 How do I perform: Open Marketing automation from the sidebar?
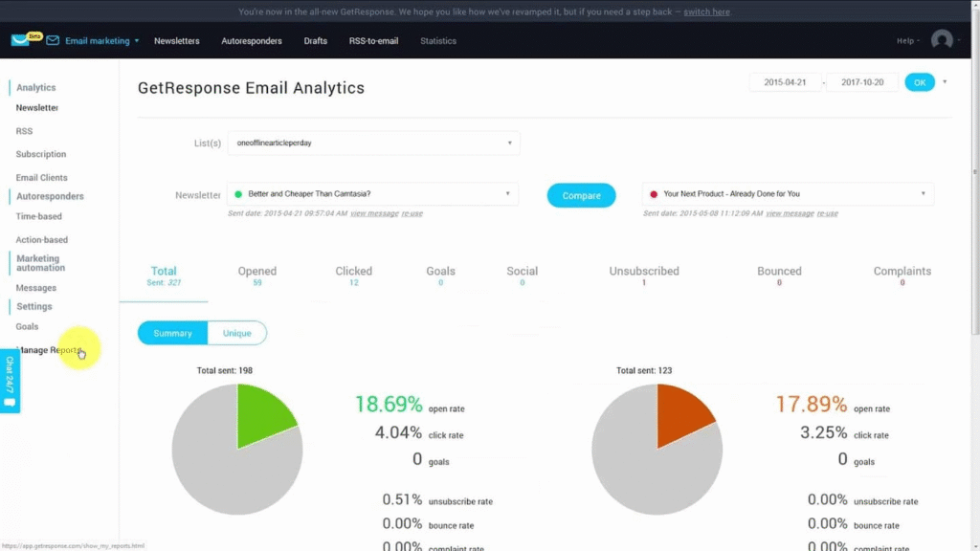coord(39,262)
